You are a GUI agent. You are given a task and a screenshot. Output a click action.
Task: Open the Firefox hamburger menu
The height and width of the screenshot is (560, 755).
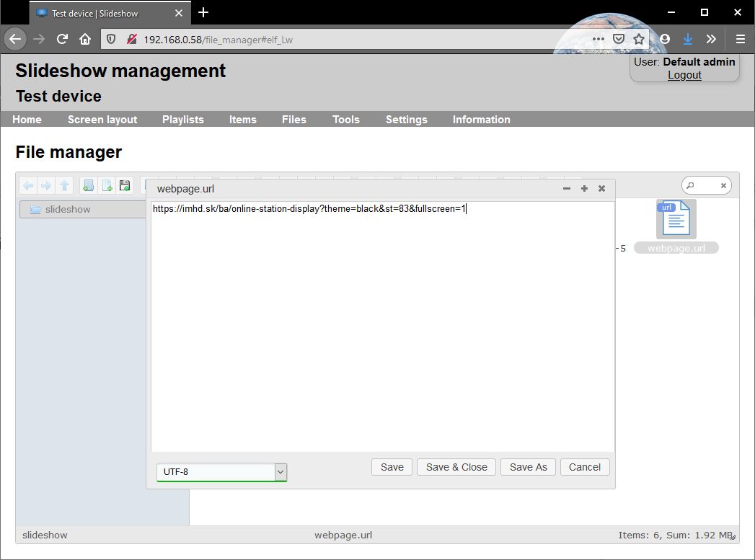[741, 39]
